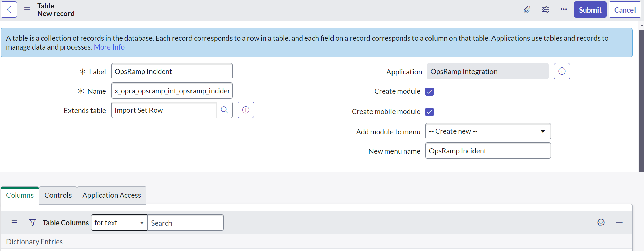Click in the Label input field

click(172, 71)
